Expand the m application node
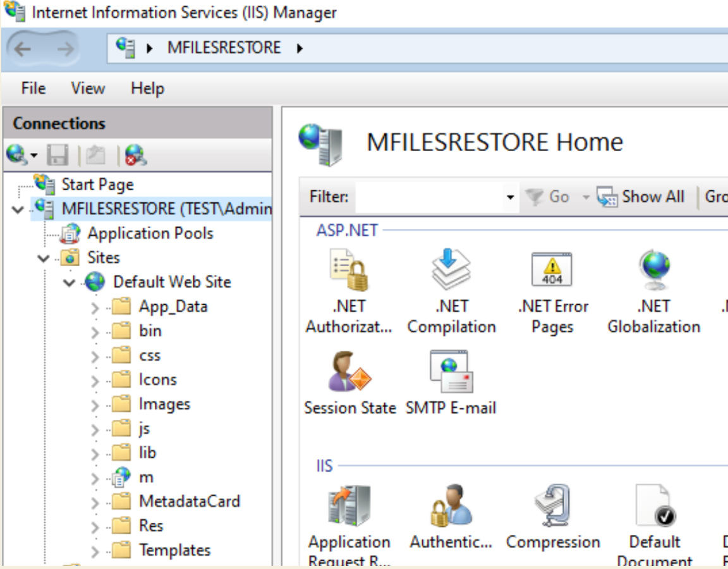 coord(95,479)
